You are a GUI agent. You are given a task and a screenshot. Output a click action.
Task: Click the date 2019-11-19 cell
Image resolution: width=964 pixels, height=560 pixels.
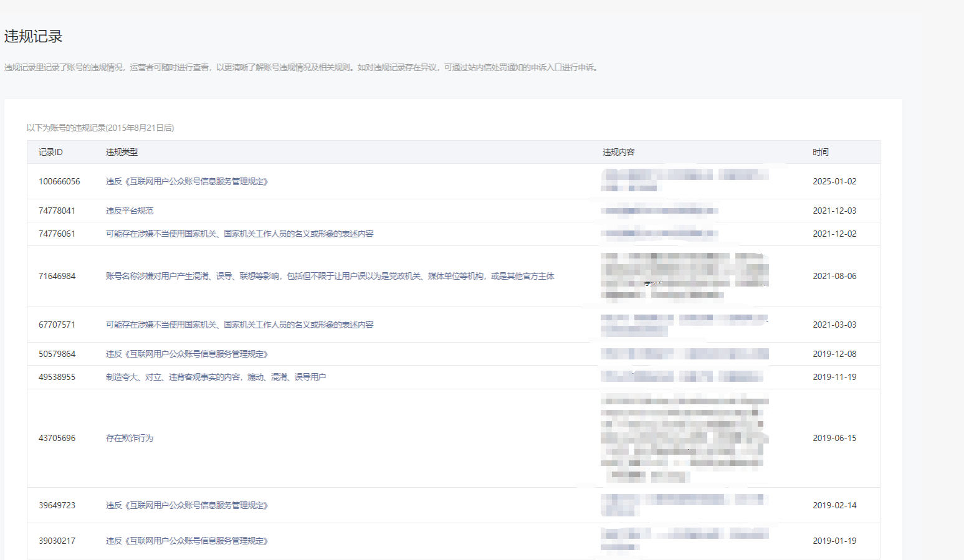[834, 377]
